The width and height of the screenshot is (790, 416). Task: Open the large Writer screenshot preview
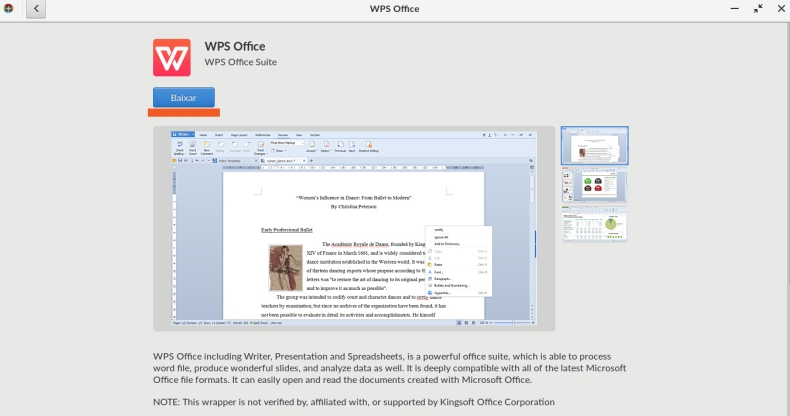tap(354, 228)
